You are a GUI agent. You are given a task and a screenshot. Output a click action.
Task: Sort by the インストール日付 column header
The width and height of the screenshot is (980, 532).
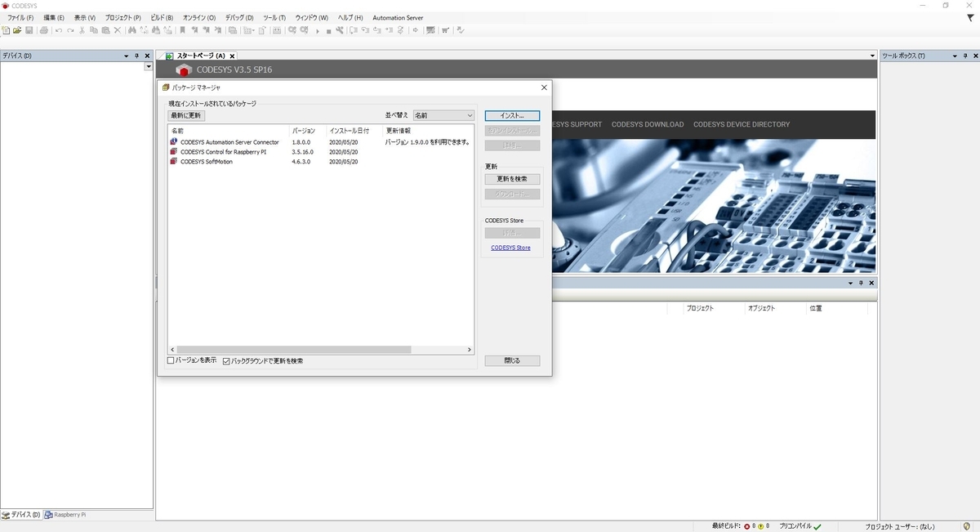click(x=354, y=131)
